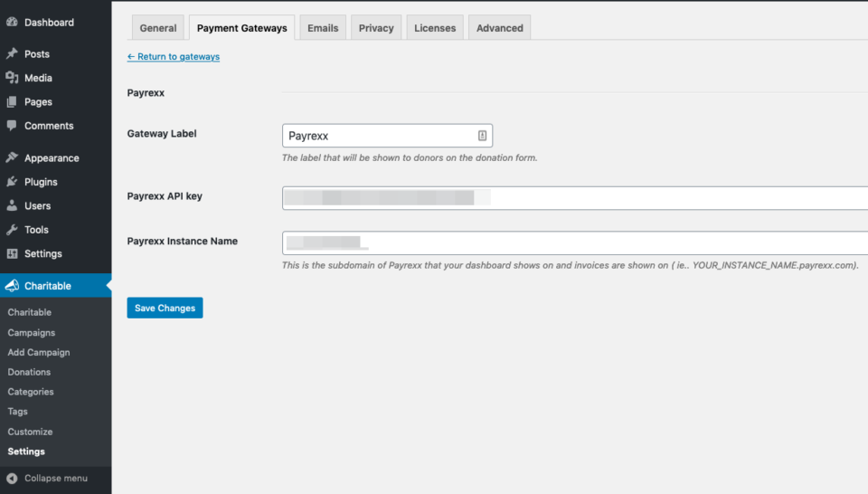
Task: Open Appearance in admin menu
Action: pyautogui.click(x=52, y=157)
